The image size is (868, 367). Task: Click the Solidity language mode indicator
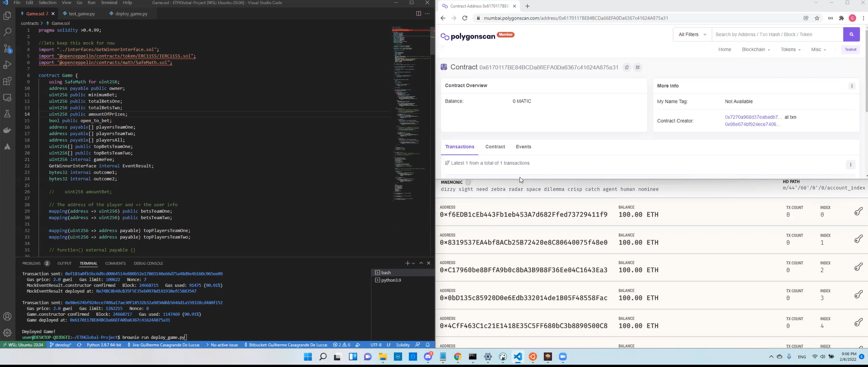click(x=403, y=345)
